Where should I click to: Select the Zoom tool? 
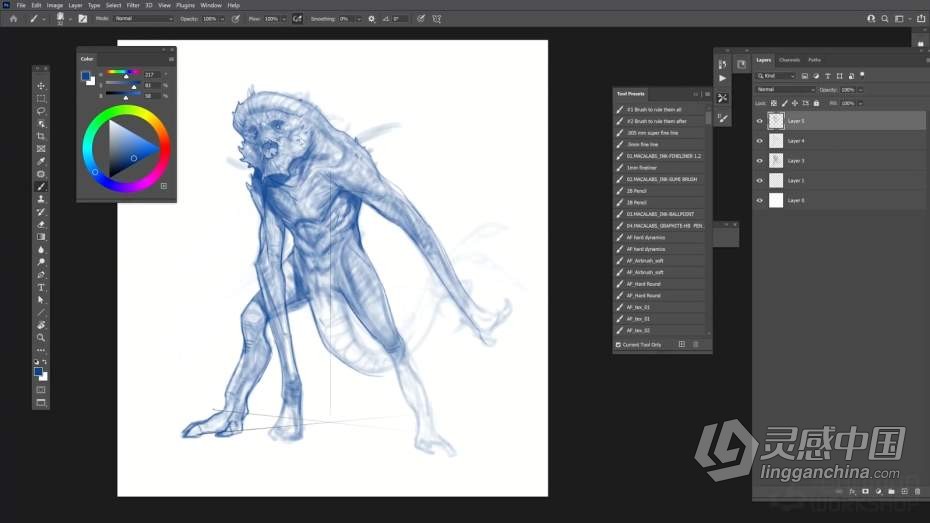coord(41,337)
